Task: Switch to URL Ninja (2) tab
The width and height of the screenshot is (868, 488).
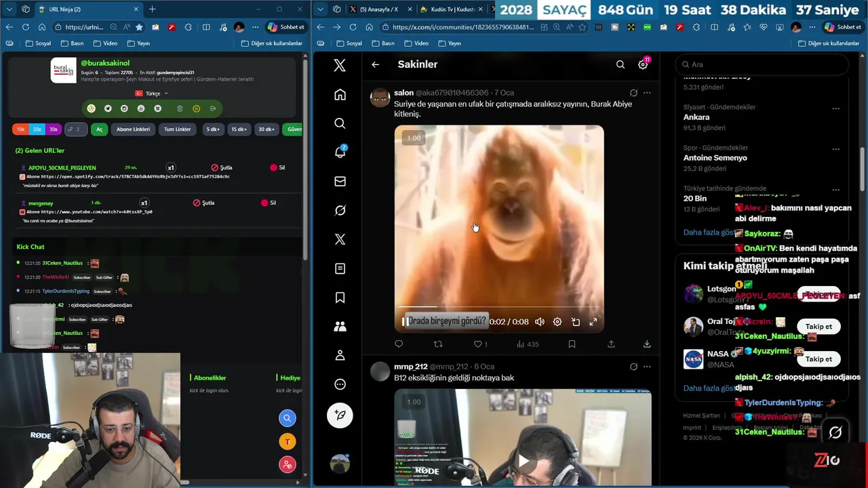Action: (x=88, y=9)
